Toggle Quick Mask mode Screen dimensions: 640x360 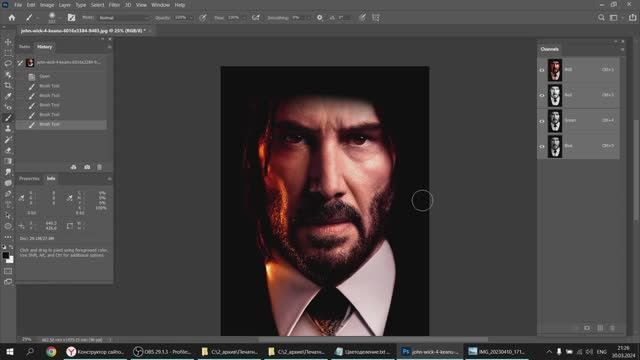(x=8, y=271)
